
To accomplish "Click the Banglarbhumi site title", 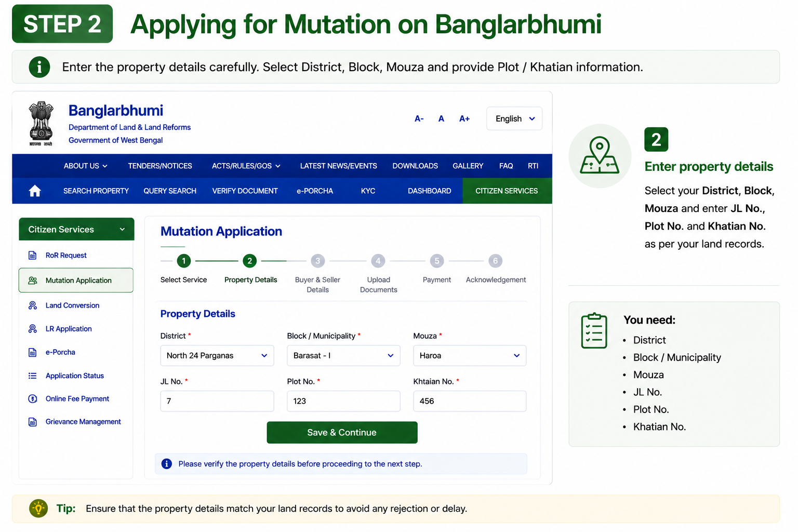I will pyautogui.click(x=116, y=111).
